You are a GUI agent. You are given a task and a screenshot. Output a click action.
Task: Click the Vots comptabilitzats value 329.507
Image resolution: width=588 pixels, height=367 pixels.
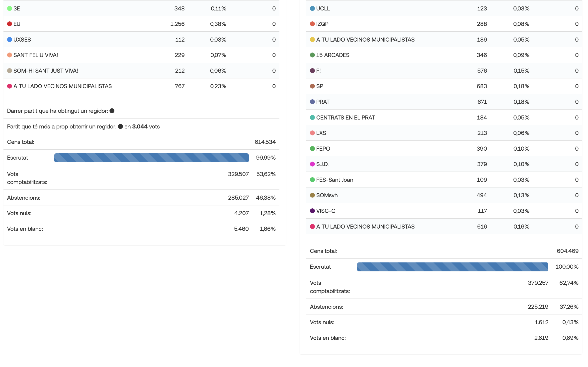(x=238, y=174)
